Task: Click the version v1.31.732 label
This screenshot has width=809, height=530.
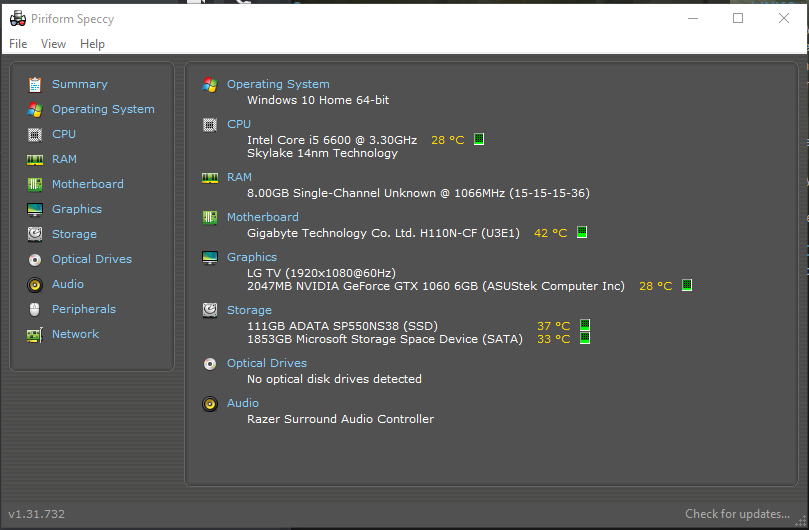Action: pos(37,514)
